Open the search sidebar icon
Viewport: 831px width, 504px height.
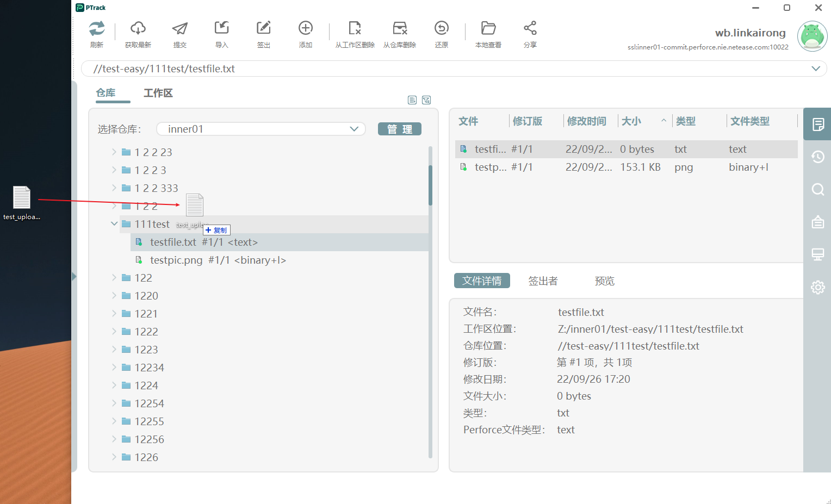[818, 190]
